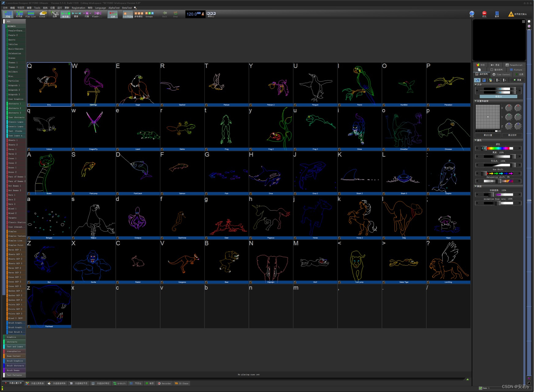
Task: Toggle the 重播 restart mode icon
Action: (76, 14)
